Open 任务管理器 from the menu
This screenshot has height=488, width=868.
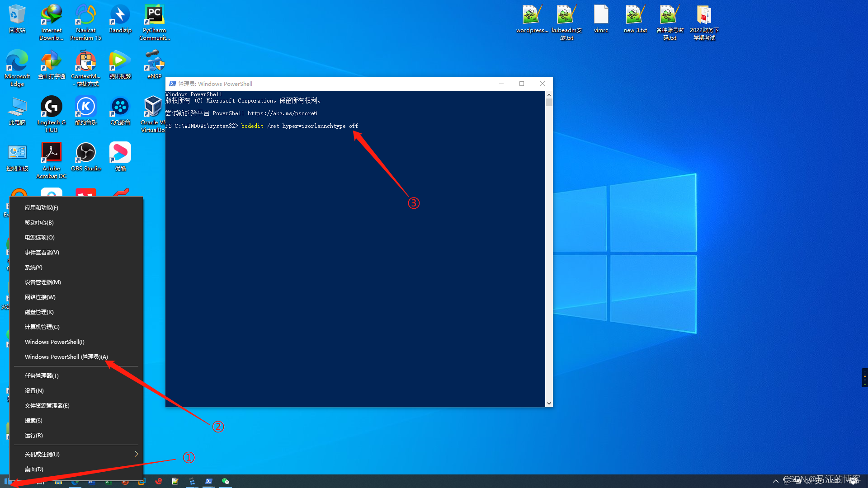41,375
